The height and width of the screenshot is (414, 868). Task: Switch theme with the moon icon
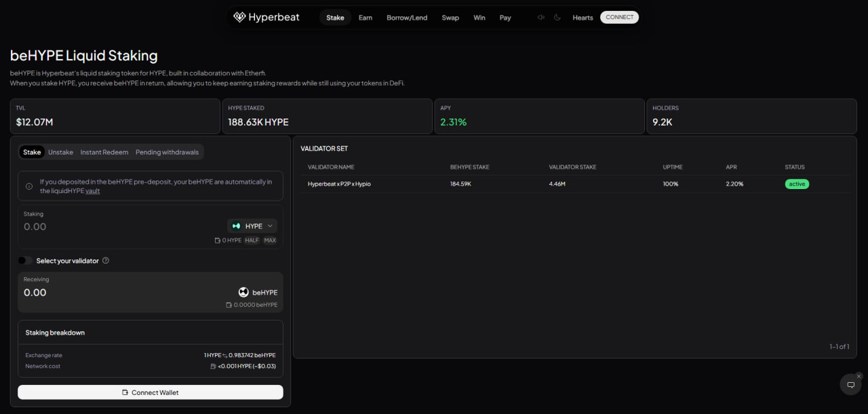click(557, 18)
